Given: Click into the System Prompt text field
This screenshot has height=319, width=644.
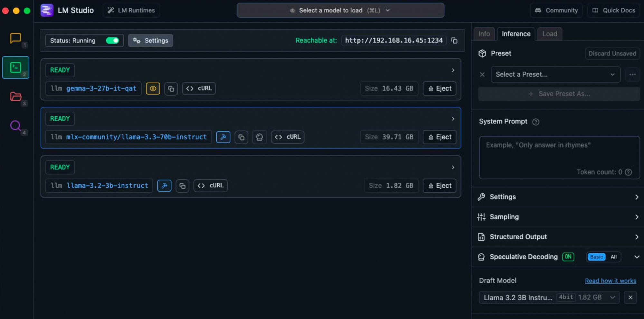Looking at the screenshot, I should [x=559, y=158].
